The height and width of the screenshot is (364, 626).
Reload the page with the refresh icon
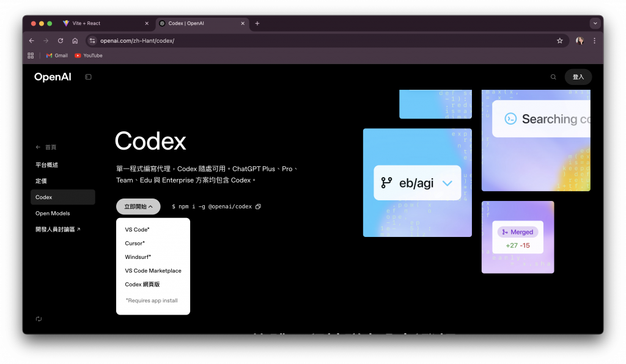pos(61,41)
